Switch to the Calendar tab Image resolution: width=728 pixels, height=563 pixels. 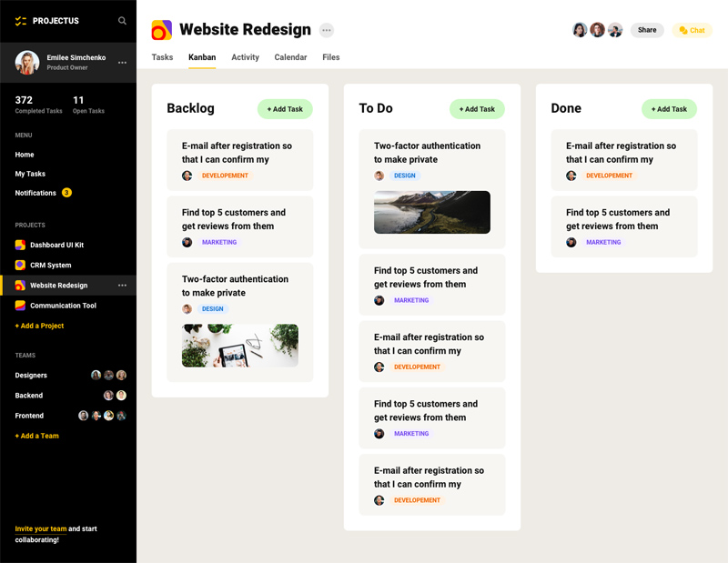click(x=290, y=56)
